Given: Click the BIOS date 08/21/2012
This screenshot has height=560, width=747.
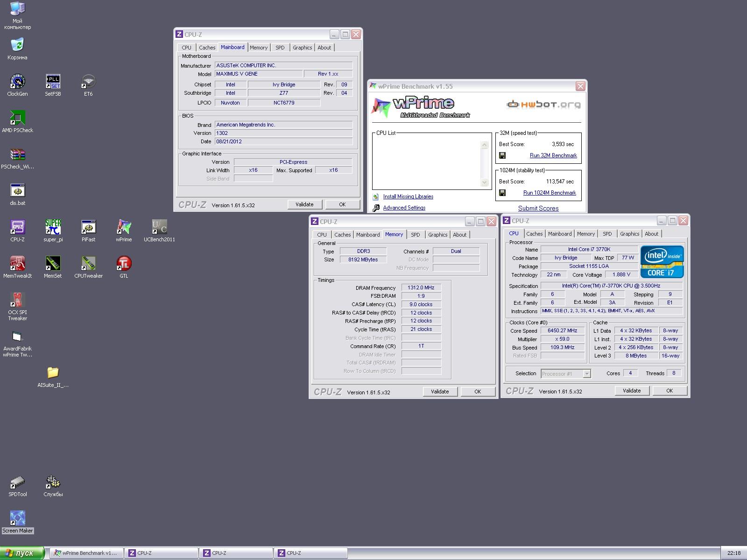Looking at the screenshot, I should point(283,141).
